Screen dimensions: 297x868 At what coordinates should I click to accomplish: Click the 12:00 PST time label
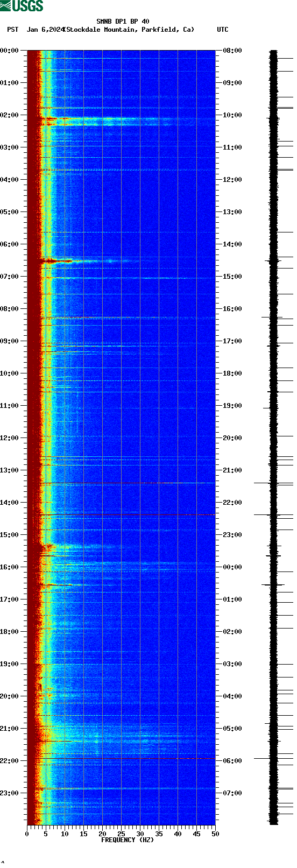point(10,438)
